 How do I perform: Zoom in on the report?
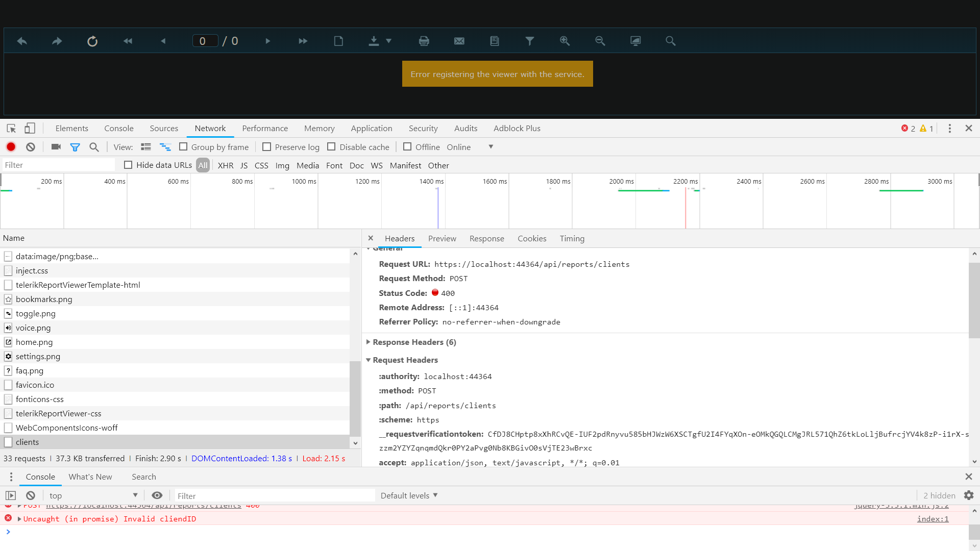565,41
